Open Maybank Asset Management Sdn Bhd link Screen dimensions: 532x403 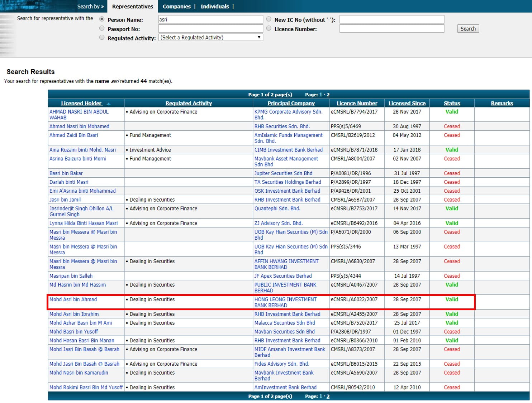[x=286, y=162]
